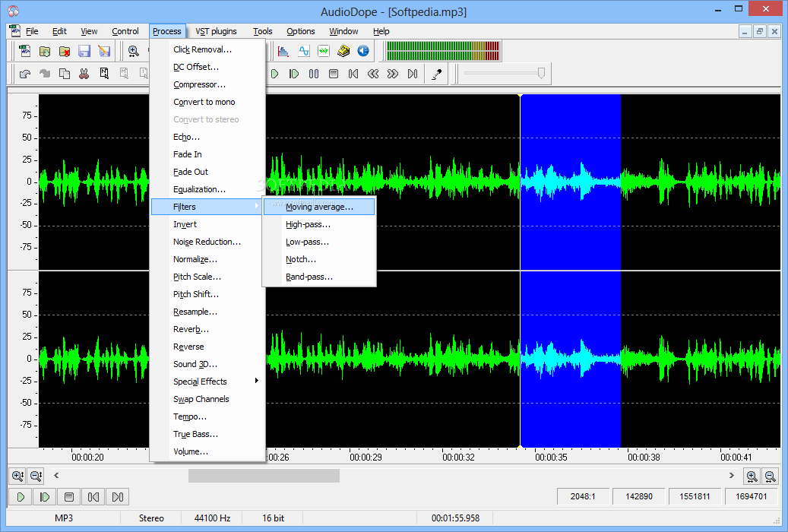Click the Copy icon in edit toolbar
Screen dimensions: 788x532
[x=65, y=74]
